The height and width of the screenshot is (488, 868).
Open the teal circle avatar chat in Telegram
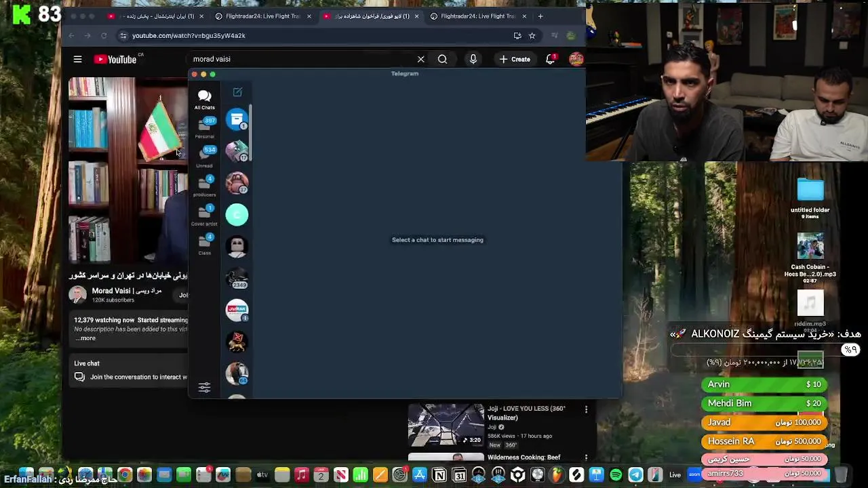tap(237, 215)
